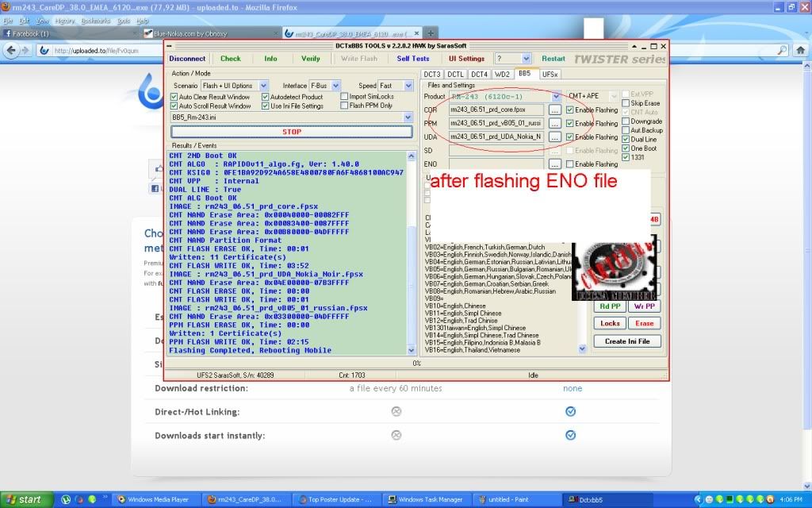This screenshot has height=508, width=812.
Task: Open the BB5_Rm-243.ini file dropdown
Action: 408,117
